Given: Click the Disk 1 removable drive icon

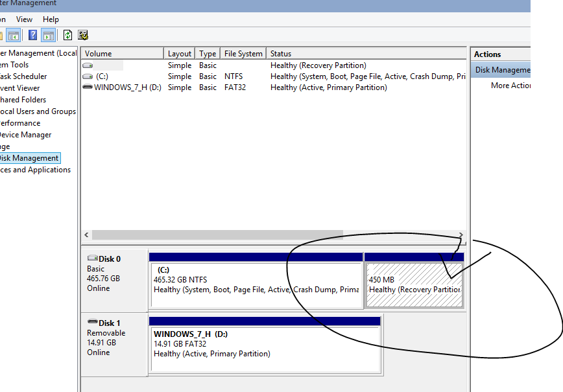Looking at the screenshot, I should pyautogui.click(x=93, y=321).
